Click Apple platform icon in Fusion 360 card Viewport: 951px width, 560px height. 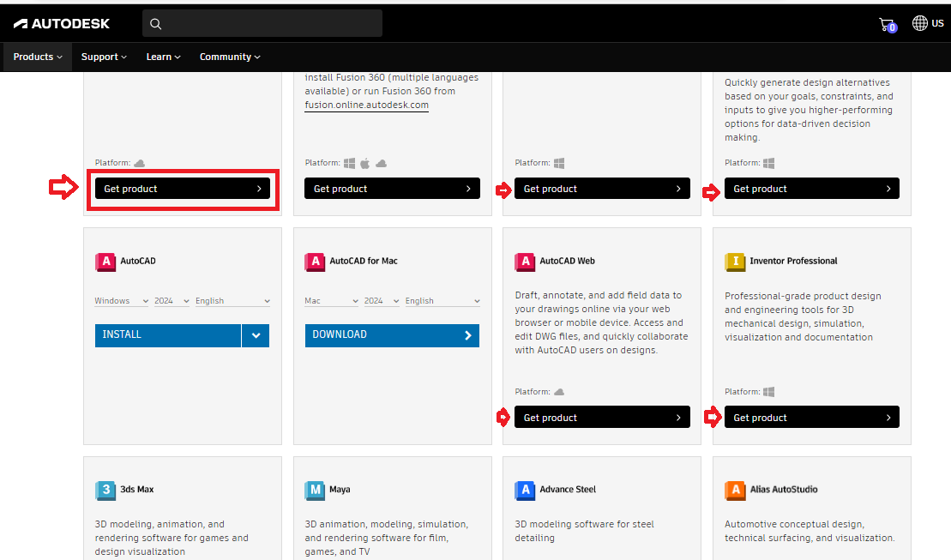(x=365, y=163)
